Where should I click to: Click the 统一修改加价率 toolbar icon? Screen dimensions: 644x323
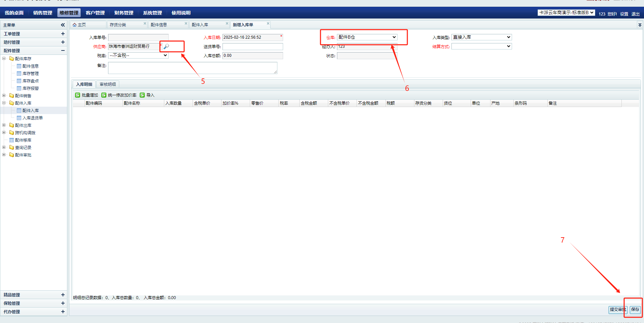(x=104, y=95)
